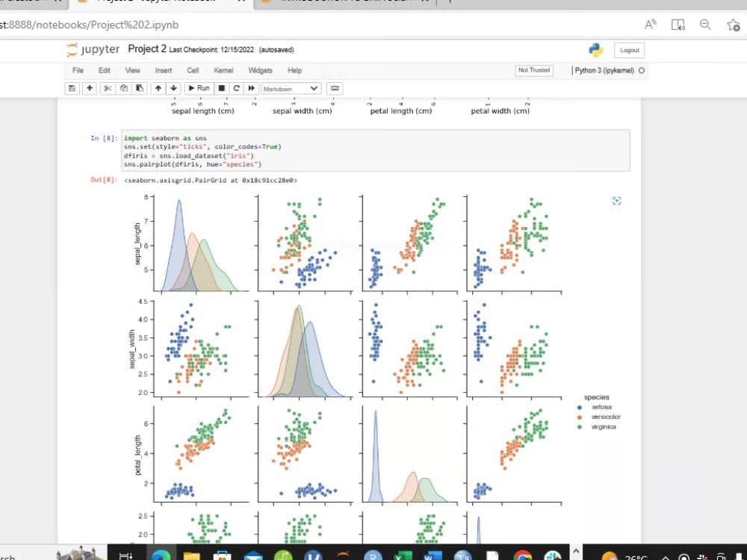
Task: Open Google Chrome from taskbar
Action: 523,554
